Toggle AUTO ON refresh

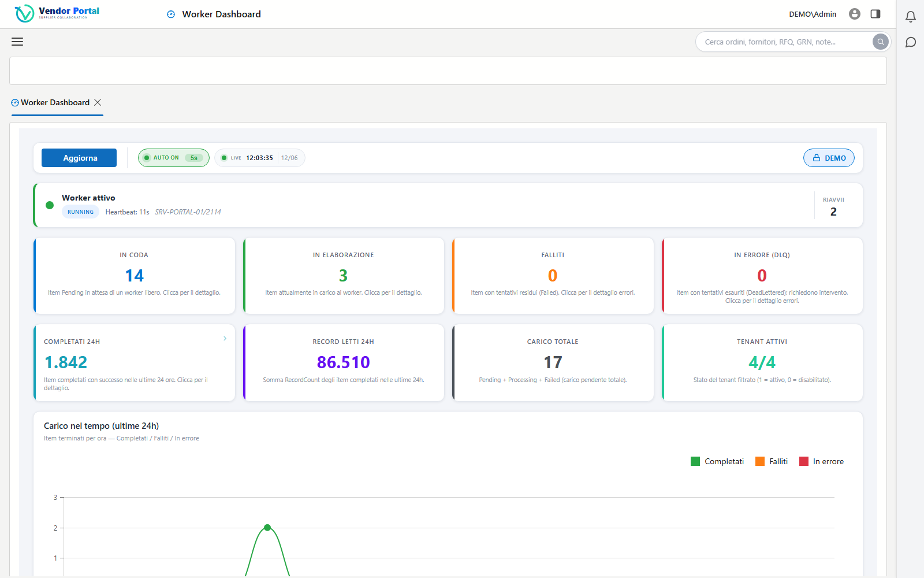[x=174, y=158]
